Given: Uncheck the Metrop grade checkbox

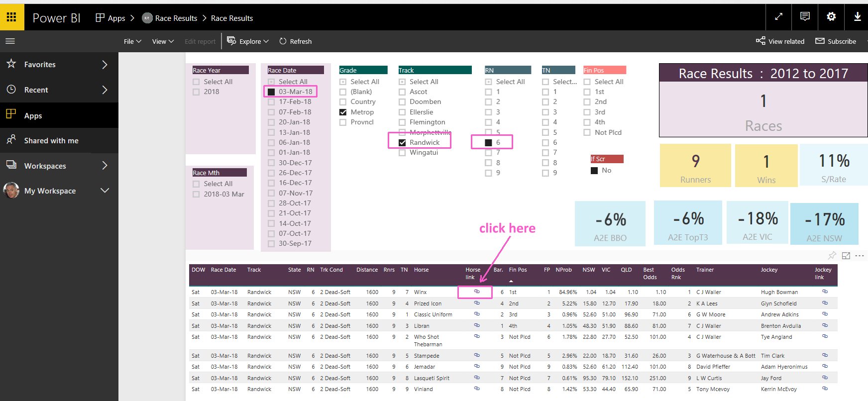Looking at the screenshot, I should tap(343, 112).
